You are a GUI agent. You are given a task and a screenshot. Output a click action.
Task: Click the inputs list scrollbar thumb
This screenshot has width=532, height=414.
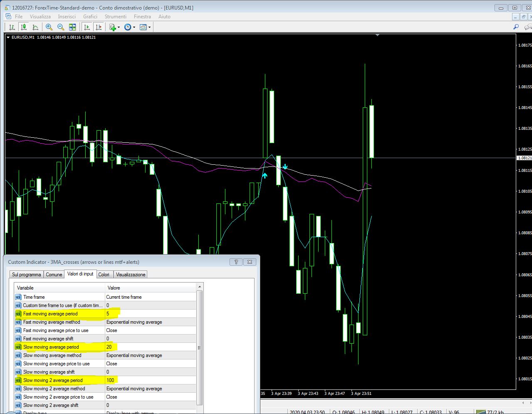click(200, 347)
